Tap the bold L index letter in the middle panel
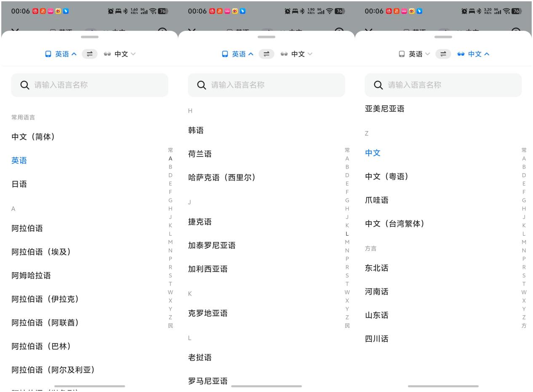 (347, 234)
